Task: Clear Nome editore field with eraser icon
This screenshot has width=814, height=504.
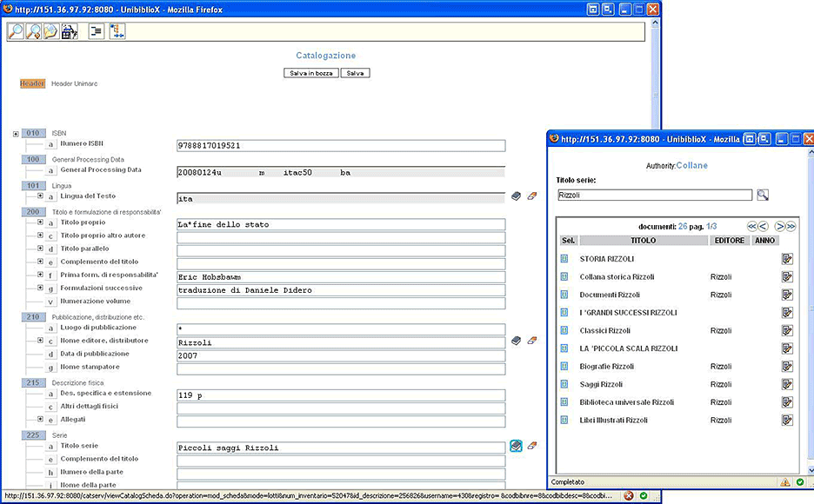Action: click(532, 341)
